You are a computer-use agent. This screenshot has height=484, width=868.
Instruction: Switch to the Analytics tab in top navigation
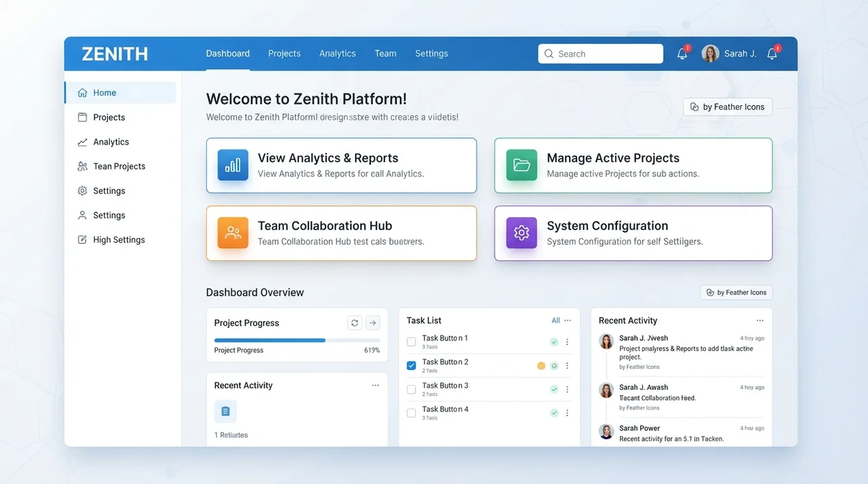(x=338, y=54)
